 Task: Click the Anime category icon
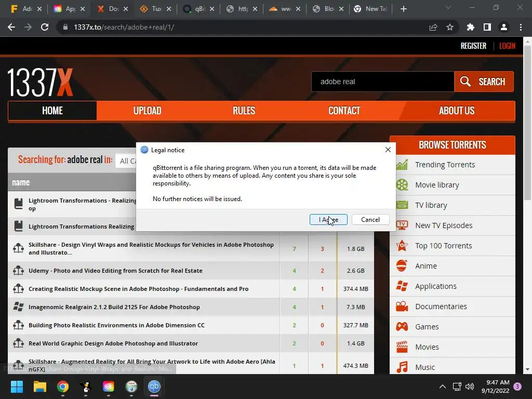[x=402, y=265]
